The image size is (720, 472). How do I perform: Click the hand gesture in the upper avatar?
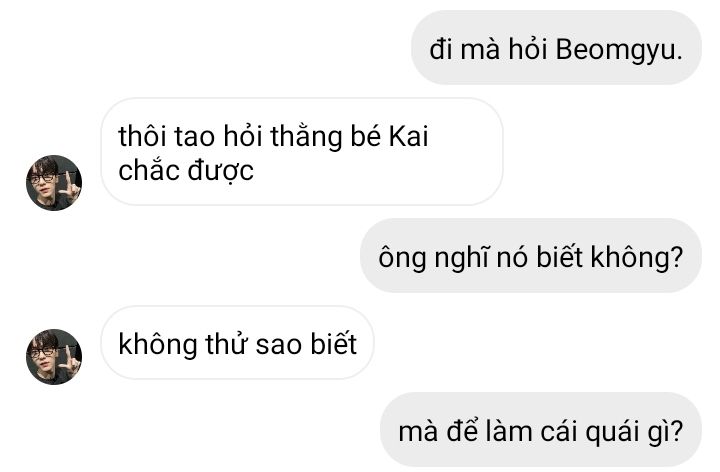[x=70, y=185]
